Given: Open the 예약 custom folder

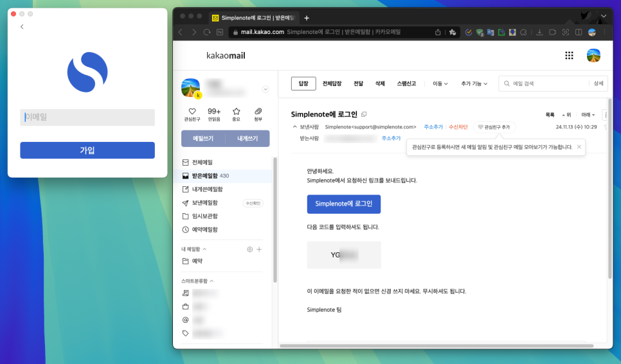Looking at the screenshot, I should click(197, 261).
